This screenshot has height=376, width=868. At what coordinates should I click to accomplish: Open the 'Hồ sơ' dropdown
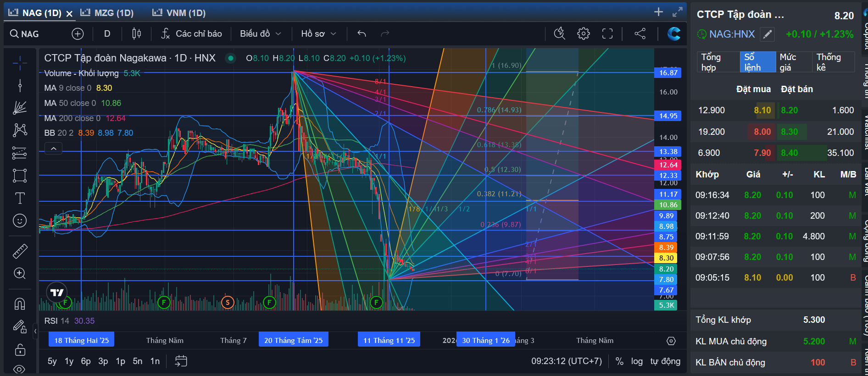[x=319, y=33]
